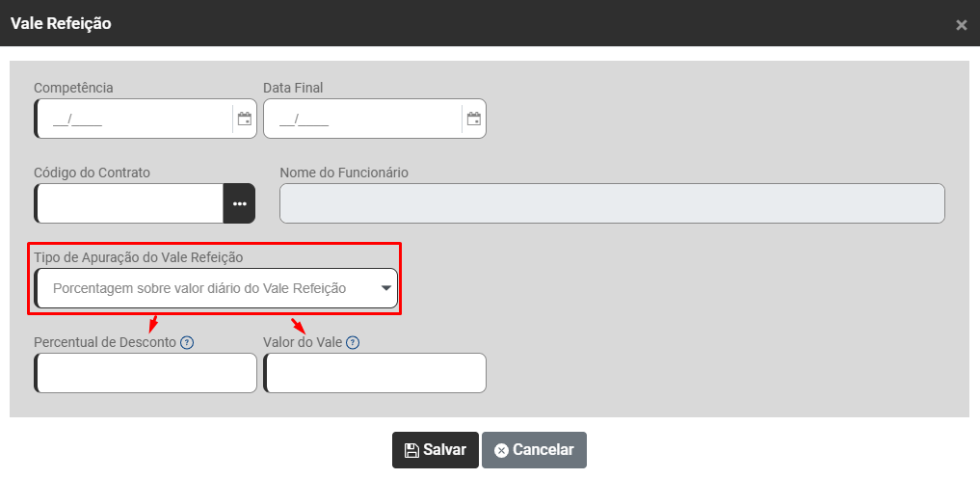Click the Nome do Funcionário field
Screen dimensions: 980x479
pos(612,203)
